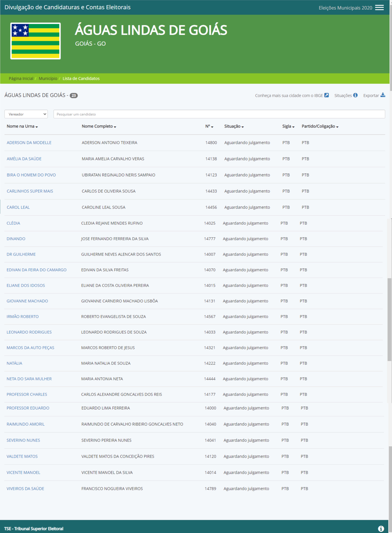The width and height of the screenshot is (392, 533).
Task: Click full name FRANCISCO NOGUEIRA VIVEIROS
Action: click(112, 489)
